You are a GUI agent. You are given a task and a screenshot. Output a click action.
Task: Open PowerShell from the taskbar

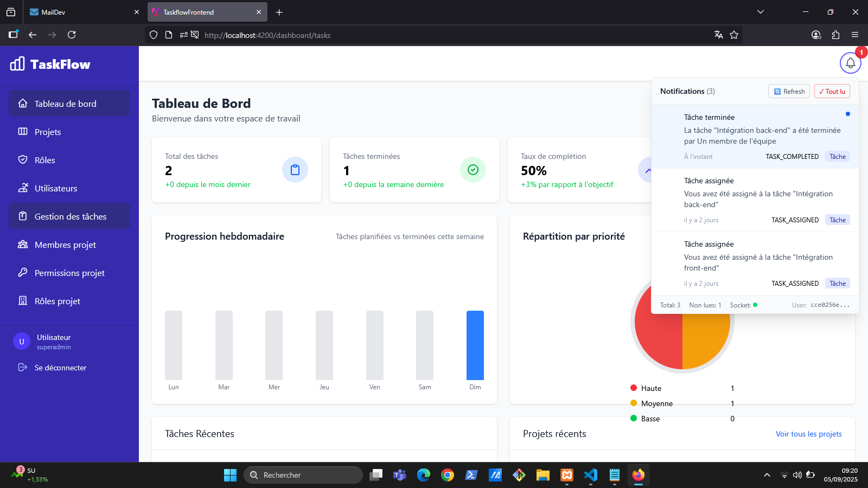coord(471,475)
